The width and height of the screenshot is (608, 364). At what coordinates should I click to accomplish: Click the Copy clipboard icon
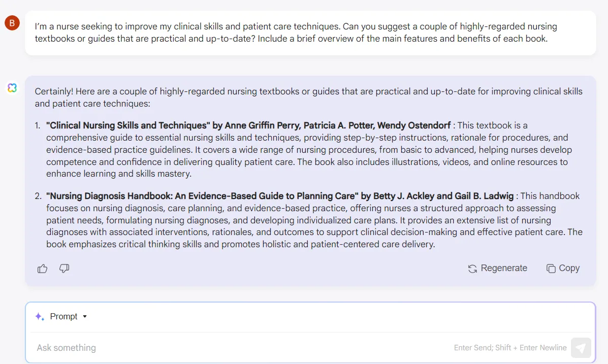(551, 269)
